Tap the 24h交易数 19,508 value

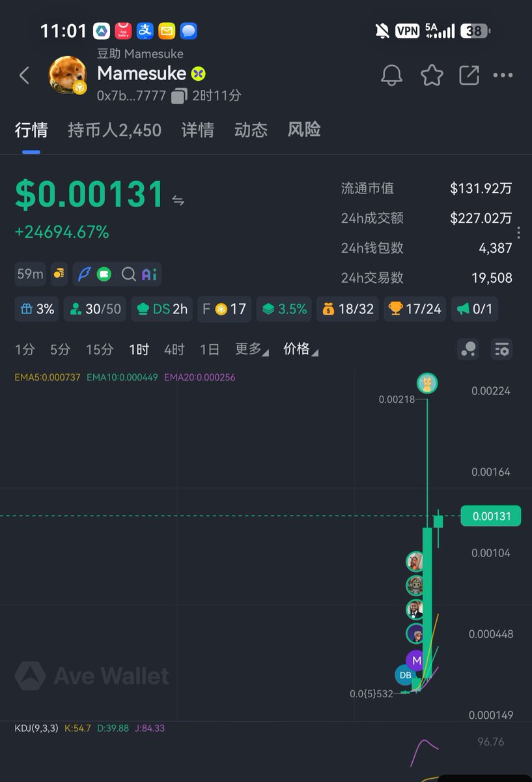pos(492,278)
